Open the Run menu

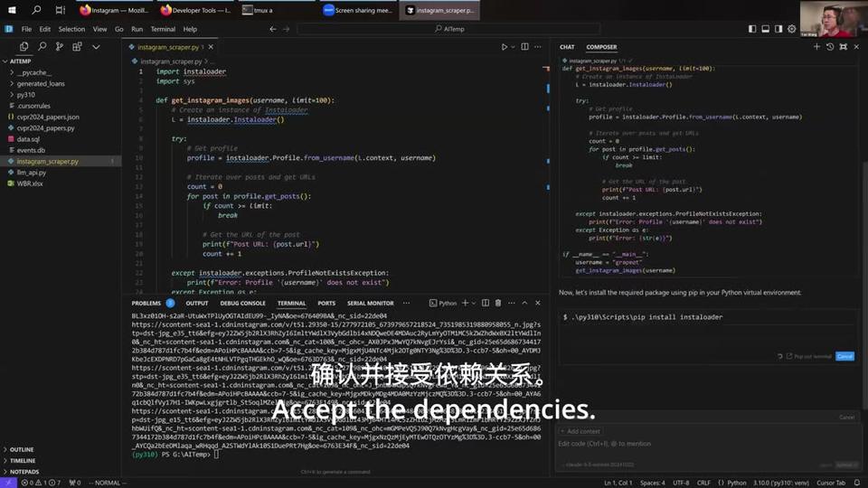pyautogui.click(x=137, y=29)
